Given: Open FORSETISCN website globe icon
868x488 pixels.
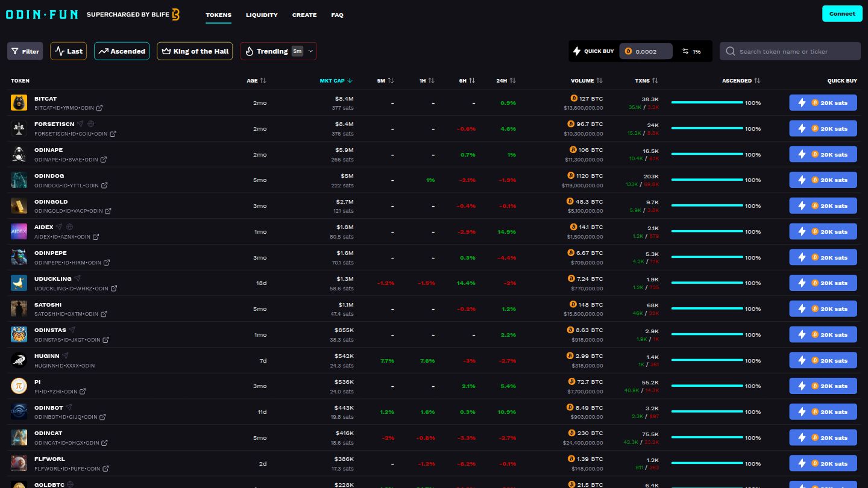Looking at the screenshot, I should click(x=91, y=124).
